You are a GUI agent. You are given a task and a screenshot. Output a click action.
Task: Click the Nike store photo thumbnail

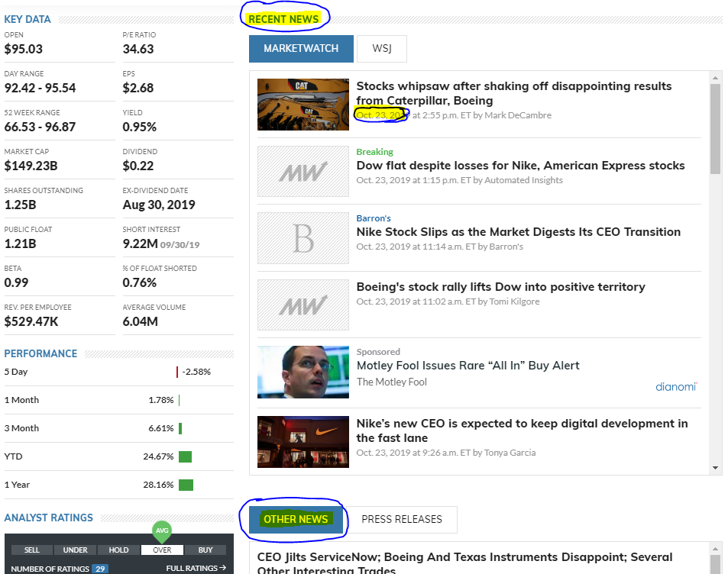pyautogui.click(x=303, y=442)
